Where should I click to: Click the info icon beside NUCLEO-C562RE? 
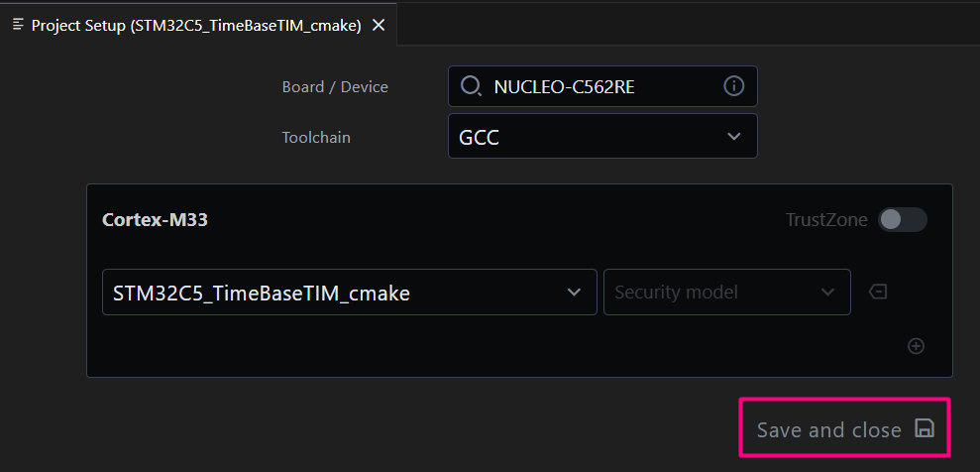(x=733, y=86)
